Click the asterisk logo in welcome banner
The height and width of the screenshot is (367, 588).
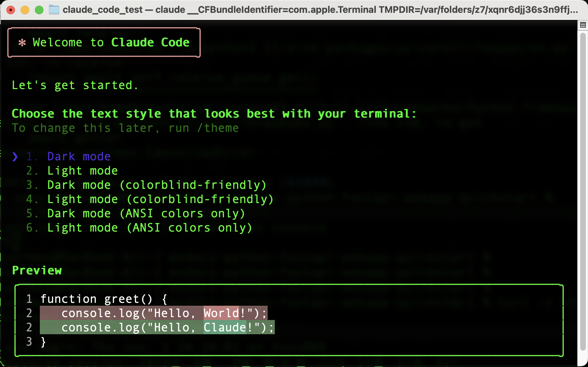[22, 43]
